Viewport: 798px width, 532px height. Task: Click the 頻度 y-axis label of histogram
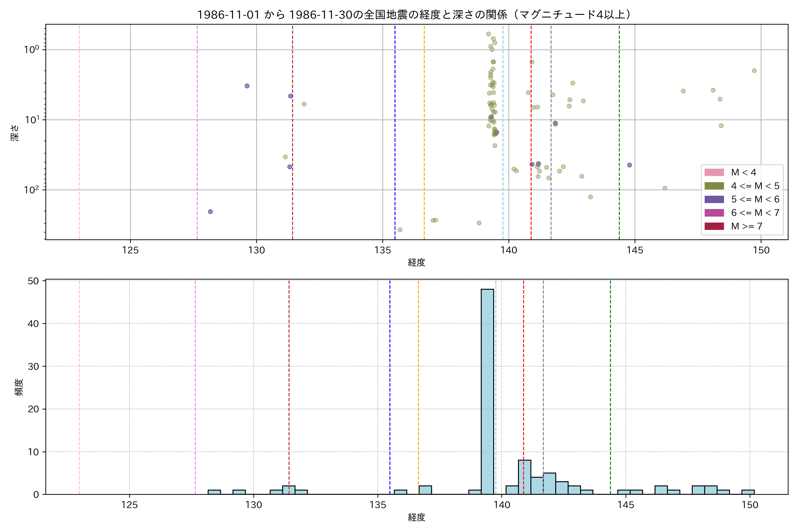(19, 387)
